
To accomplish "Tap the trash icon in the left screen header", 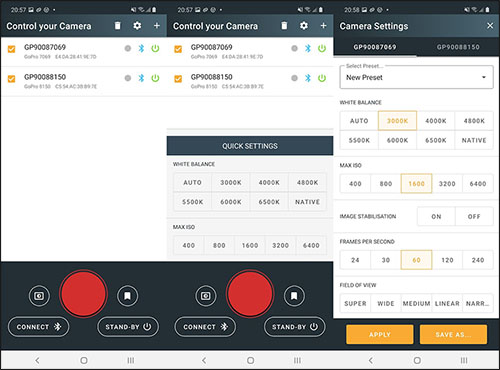I will [118, 26].
